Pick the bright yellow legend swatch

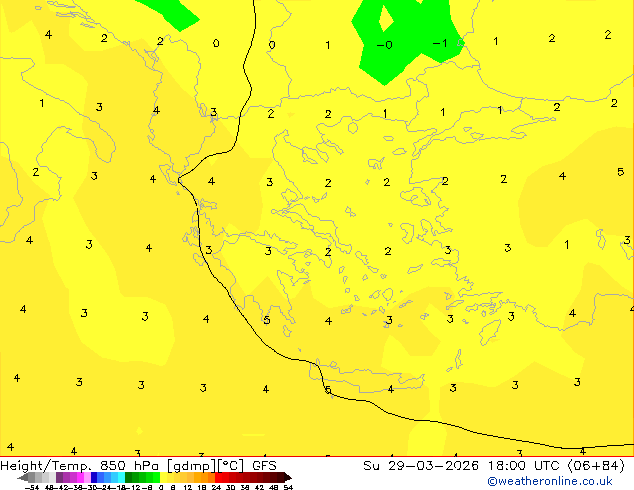point(163,477)
